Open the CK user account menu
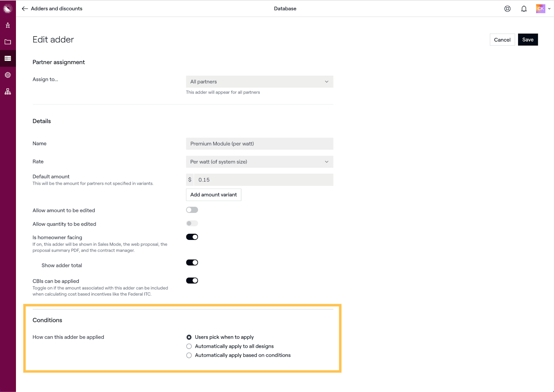Screen dimensions: 554x392 (543, 9)
